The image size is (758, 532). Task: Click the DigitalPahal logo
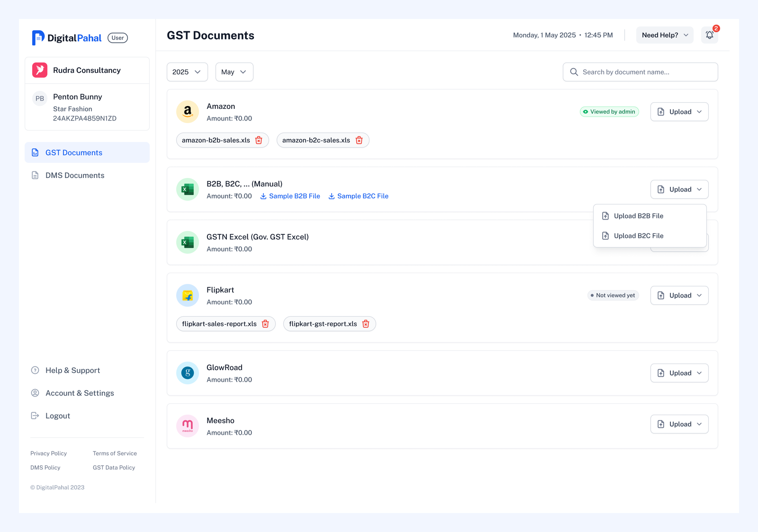(x=67, y=38)
